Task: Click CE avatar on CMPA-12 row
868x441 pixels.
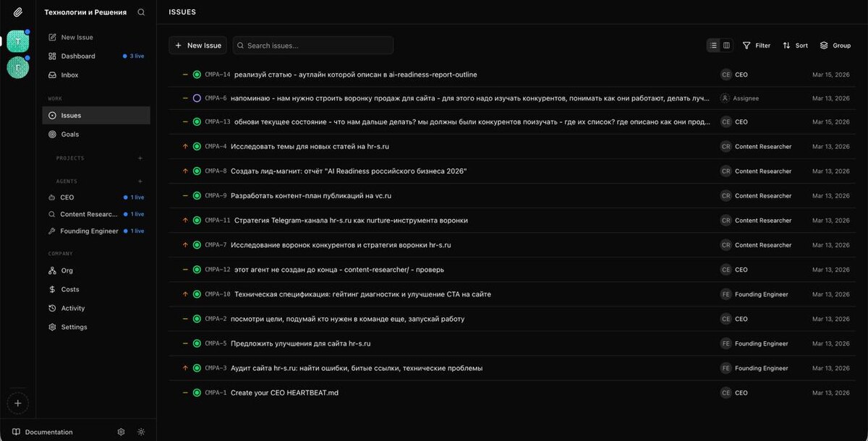Action: [x=726, y=270]
